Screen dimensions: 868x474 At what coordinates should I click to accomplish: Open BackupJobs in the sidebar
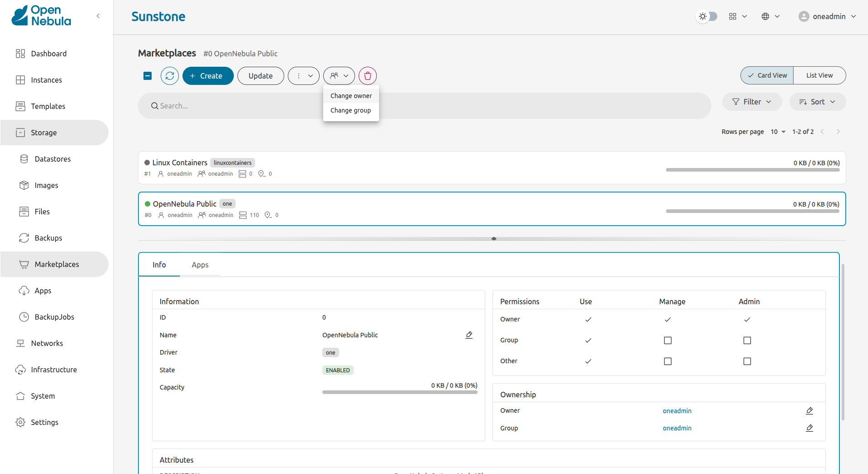[54, 317]
